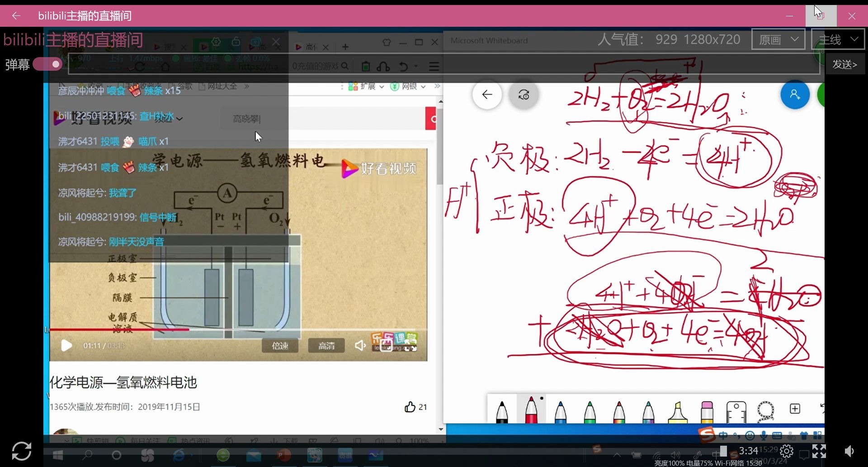The height and width of the screenshot is (467, 868).
Task: Mute the stream with the speaker icon
Action: coord(849,451)
